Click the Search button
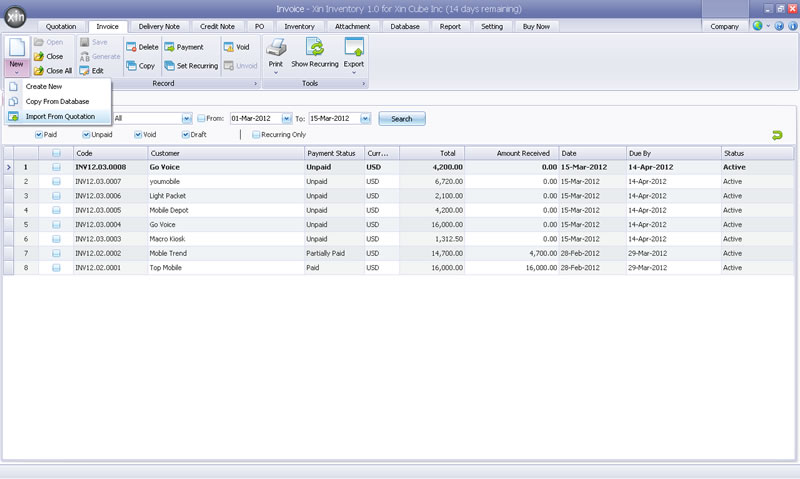This screenshot has width=800, height=479. [401, 118]
